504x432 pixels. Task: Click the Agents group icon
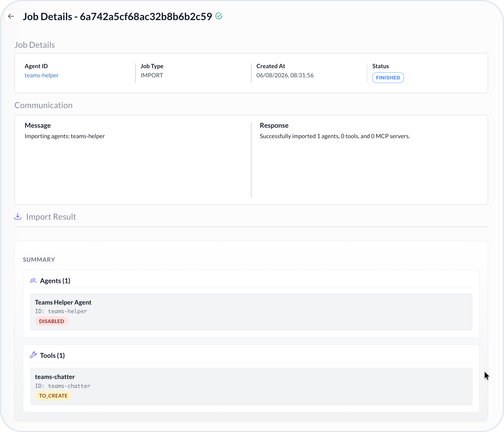33,281
